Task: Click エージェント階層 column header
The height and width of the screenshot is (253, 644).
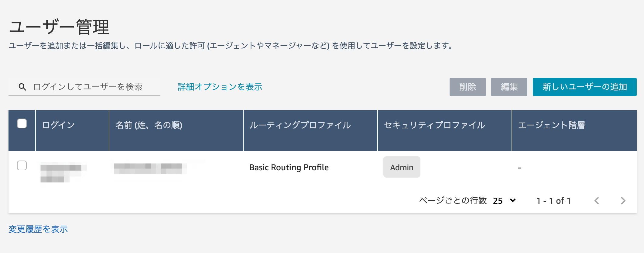Action: click(x=552, y=125)
